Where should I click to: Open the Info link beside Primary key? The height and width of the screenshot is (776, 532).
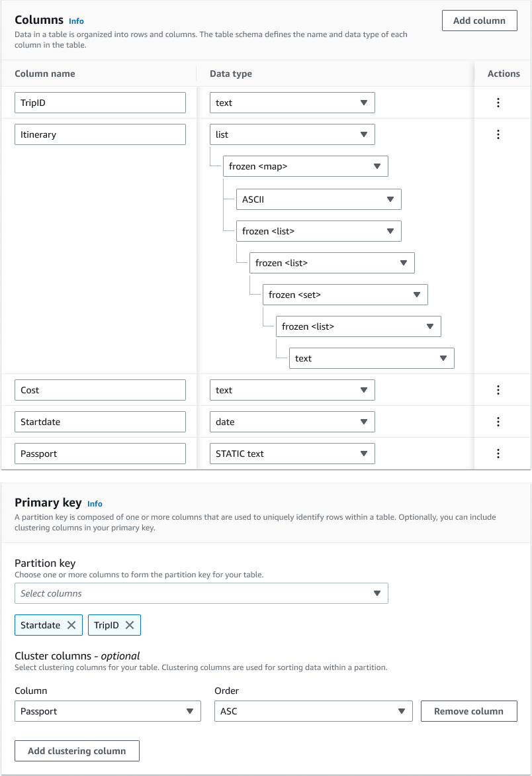pyautogui.click(x=95, y=503)
